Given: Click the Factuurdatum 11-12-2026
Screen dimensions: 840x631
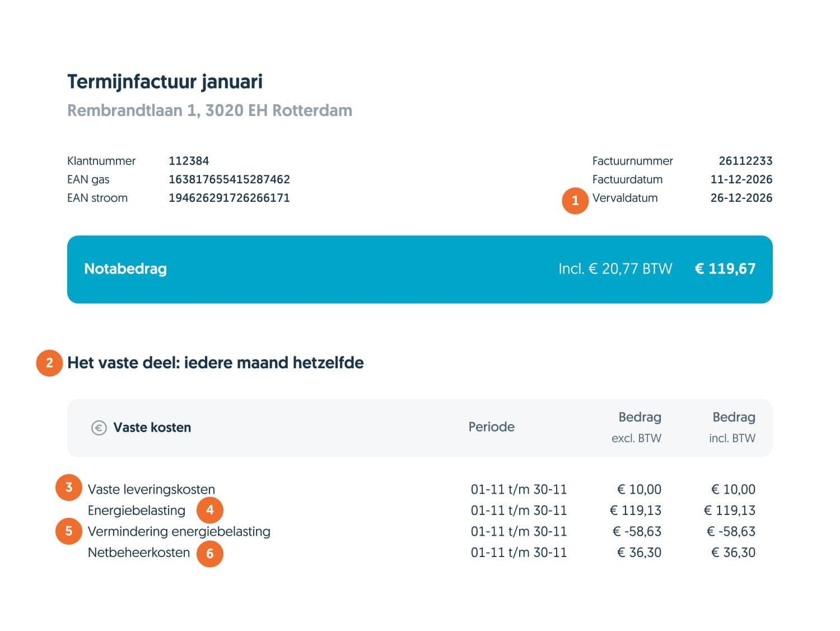Looking at the screenshot, I should click(741, 179).
